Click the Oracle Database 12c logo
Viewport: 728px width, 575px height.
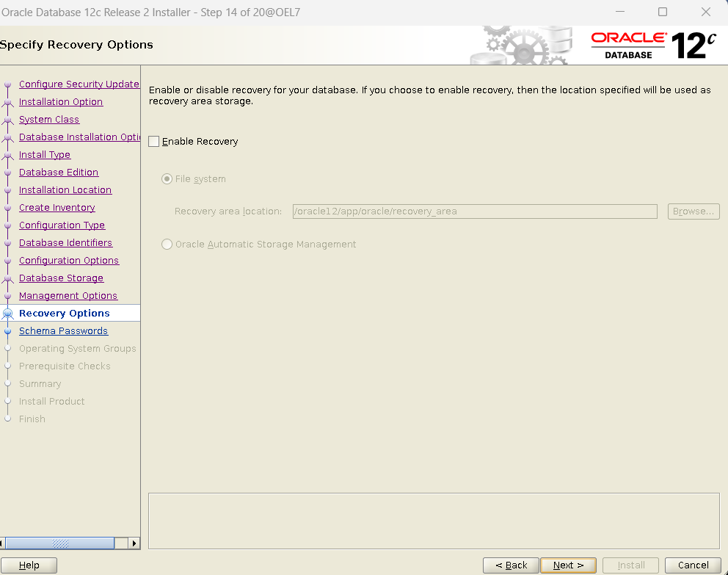pyautogui.click(x=654, y=45)
